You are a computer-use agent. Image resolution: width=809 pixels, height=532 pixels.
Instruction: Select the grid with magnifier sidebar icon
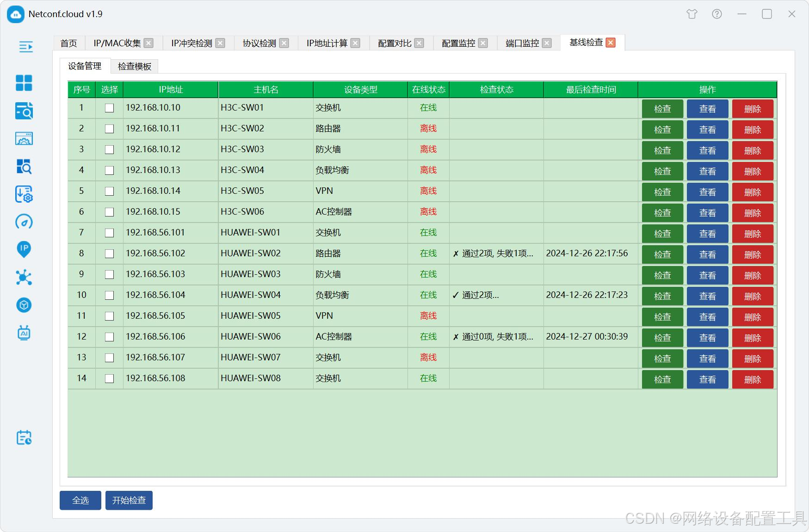[x=24, y=167]
